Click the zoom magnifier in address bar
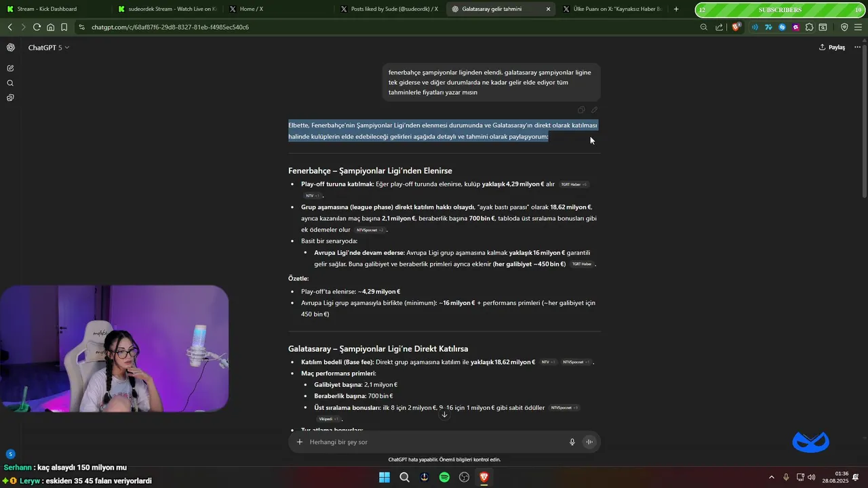Image resolution: width=868 pixels, height=488 pixels. [x=704, y=27]
